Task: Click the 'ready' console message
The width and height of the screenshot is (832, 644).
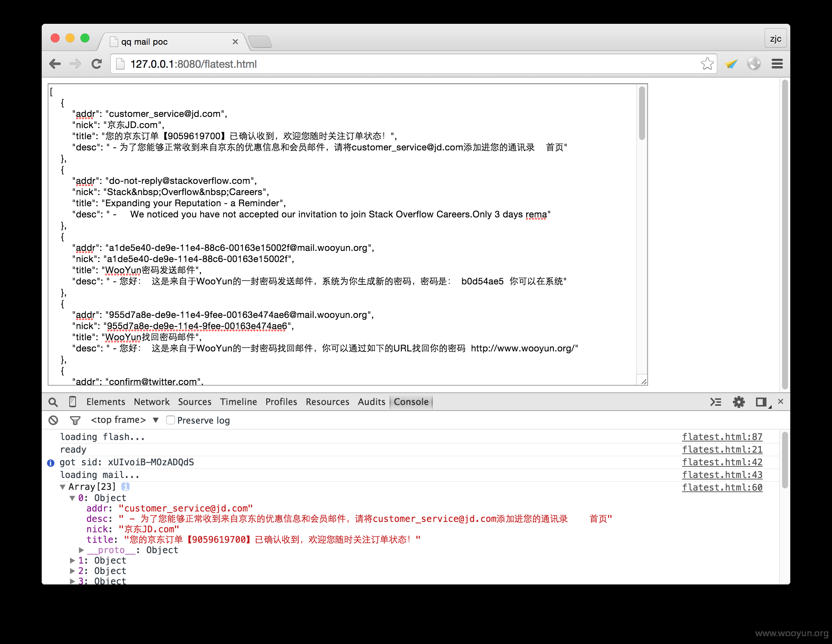Action: click(x=73, y=449)
